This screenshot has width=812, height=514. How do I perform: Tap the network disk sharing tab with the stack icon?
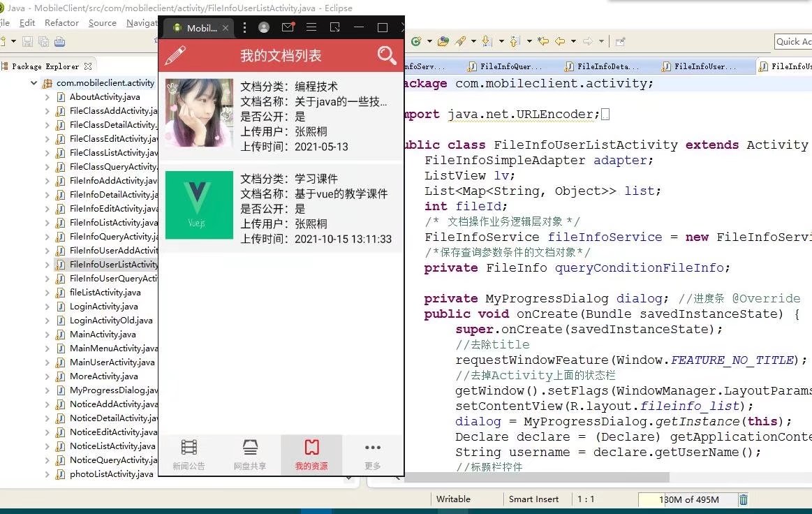pyautogui.click(x=250, y=455)
